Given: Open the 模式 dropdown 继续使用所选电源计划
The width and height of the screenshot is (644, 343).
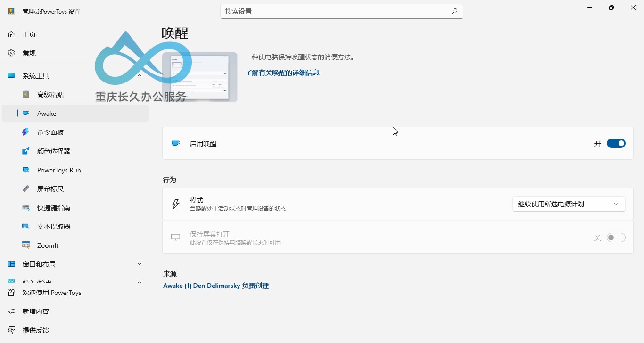Looking at the screenshot, I should coord(569,204).
